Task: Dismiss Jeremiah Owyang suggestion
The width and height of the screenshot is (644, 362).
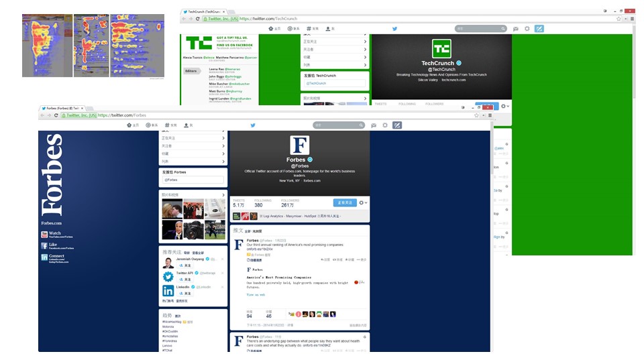Action: tap(223, 259)
